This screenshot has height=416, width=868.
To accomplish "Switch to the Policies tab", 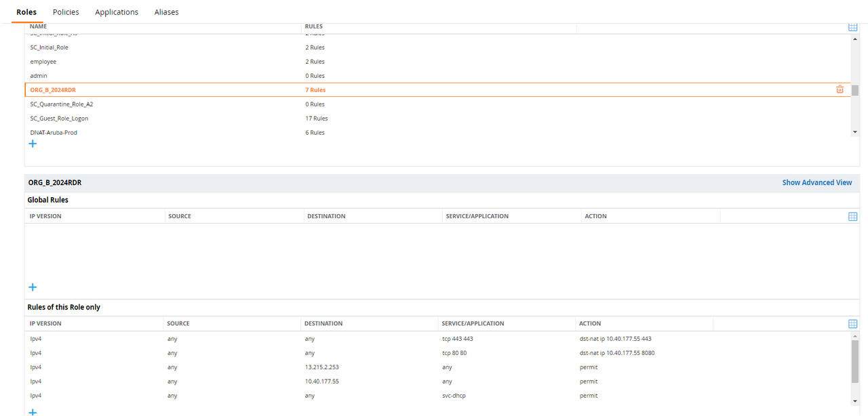I will [66, 12].
